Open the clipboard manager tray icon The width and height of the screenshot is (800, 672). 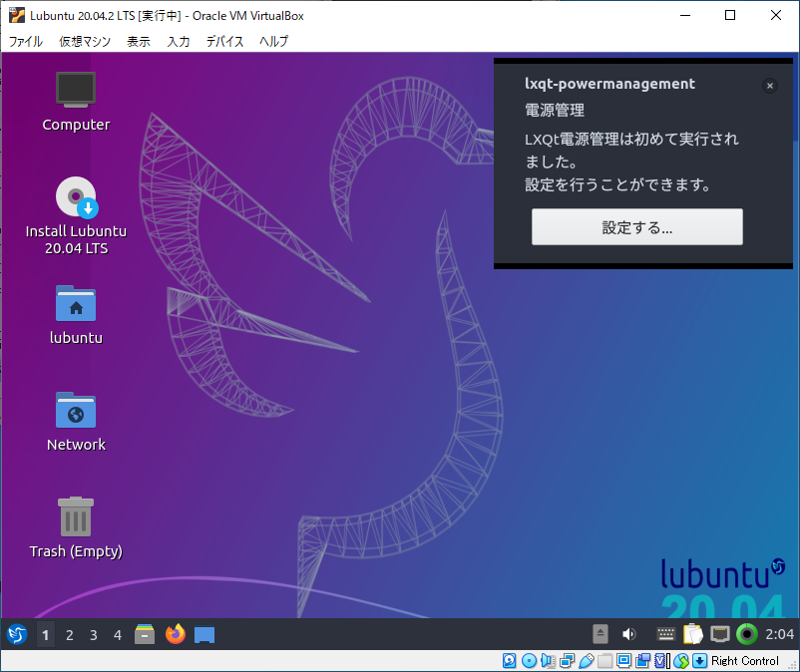point(693,634)
